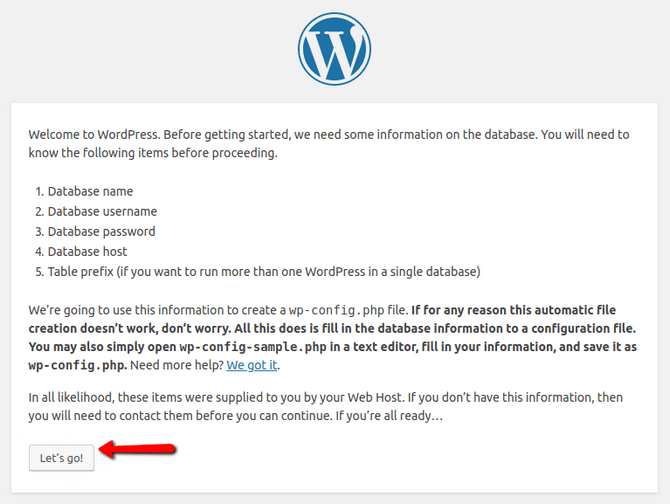Click the red arrow pointing at the button

[138, 455]
